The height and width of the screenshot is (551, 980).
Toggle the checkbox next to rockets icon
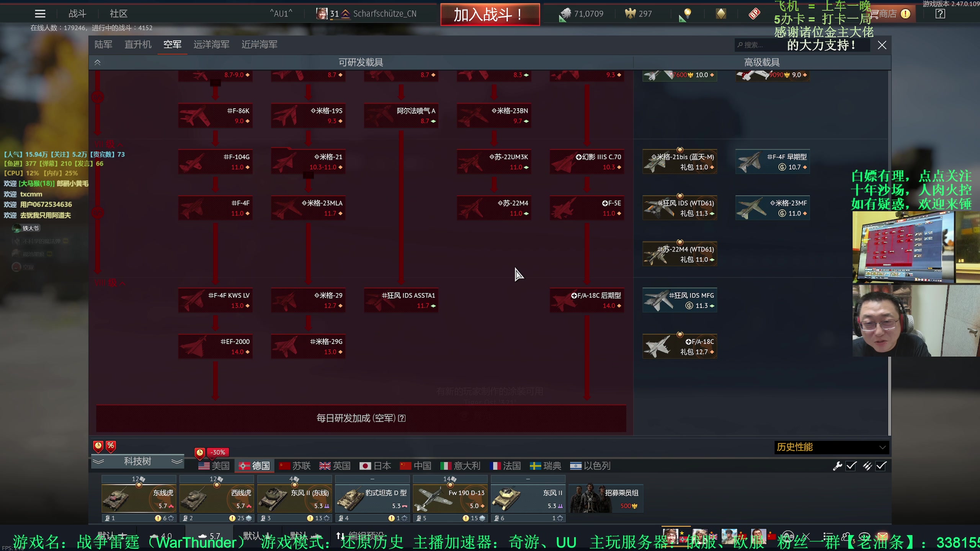pyautogui.click(x=881, y=466)
